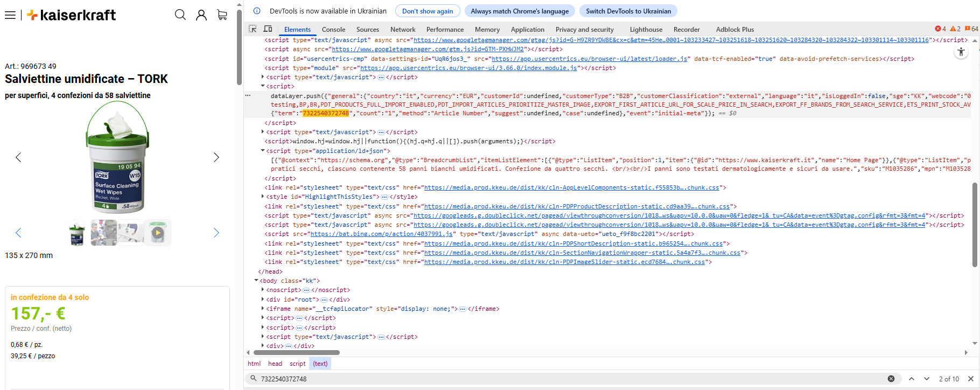Open the issues counter showing 64
980x390 pixels.
pos(971,29)
